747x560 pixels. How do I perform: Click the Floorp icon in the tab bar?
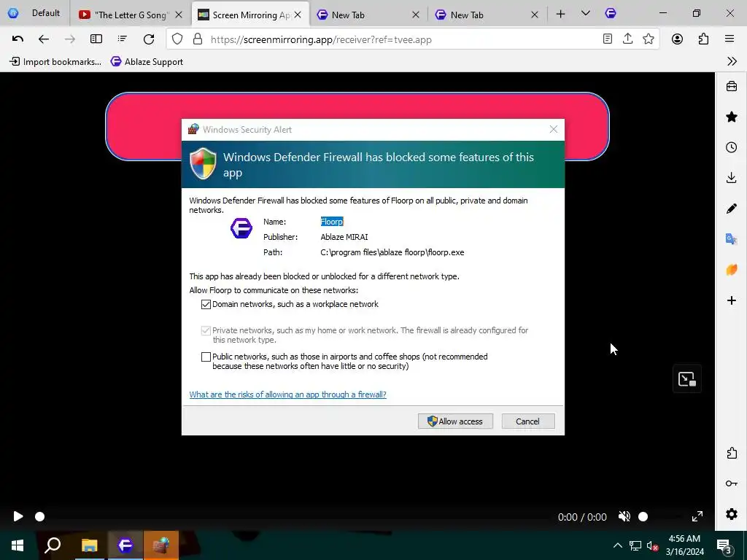click(611, 13)
